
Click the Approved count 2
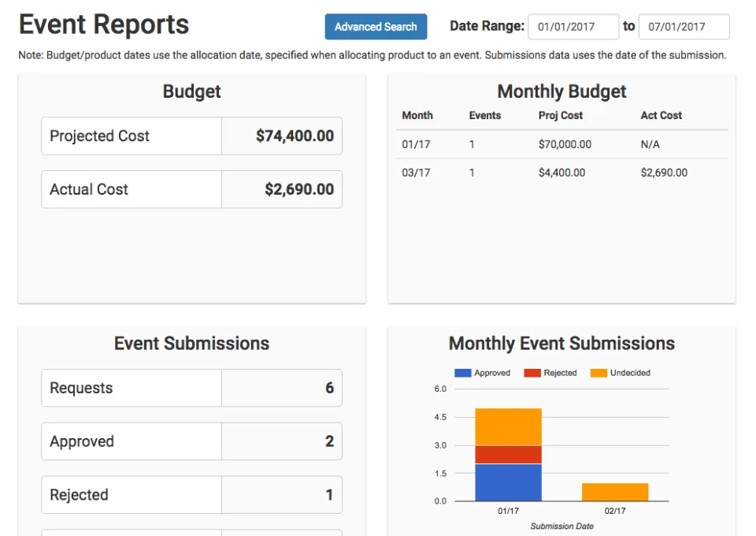click(329, 441)
